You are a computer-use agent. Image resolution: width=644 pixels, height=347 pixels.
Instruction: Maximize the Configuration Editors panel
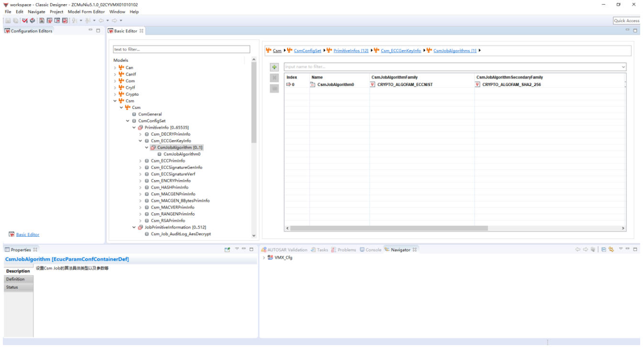pos(99,31)
